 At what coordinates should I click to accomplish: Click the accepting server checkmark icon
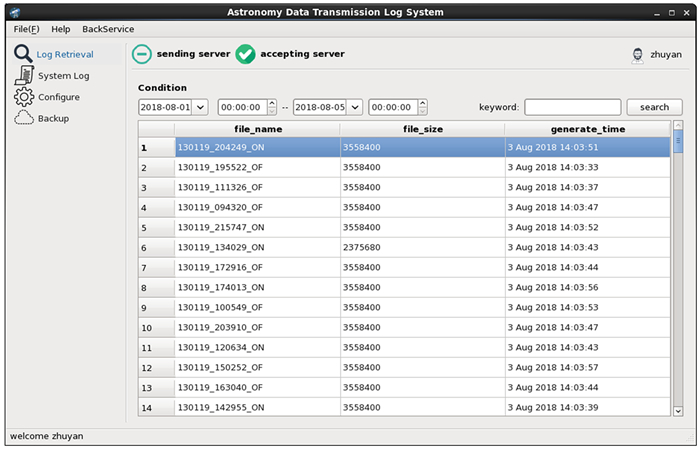pos(246,54)
